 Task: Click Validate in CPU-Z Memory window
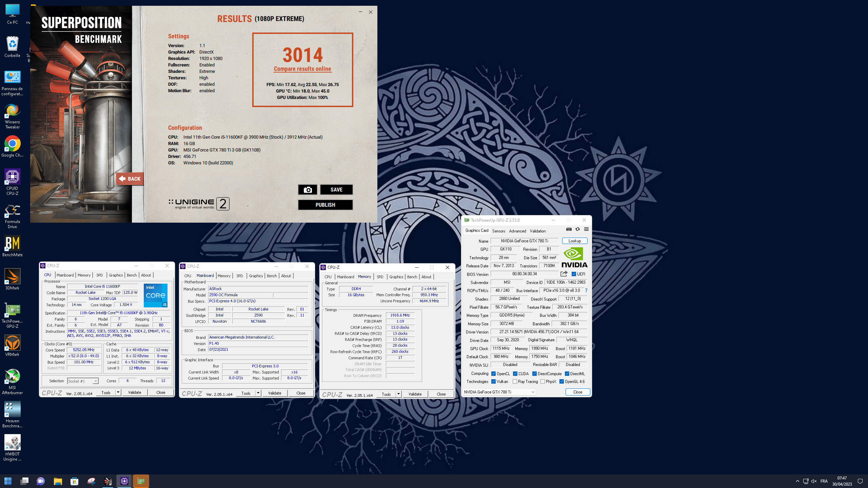click(x=415, y=394)
